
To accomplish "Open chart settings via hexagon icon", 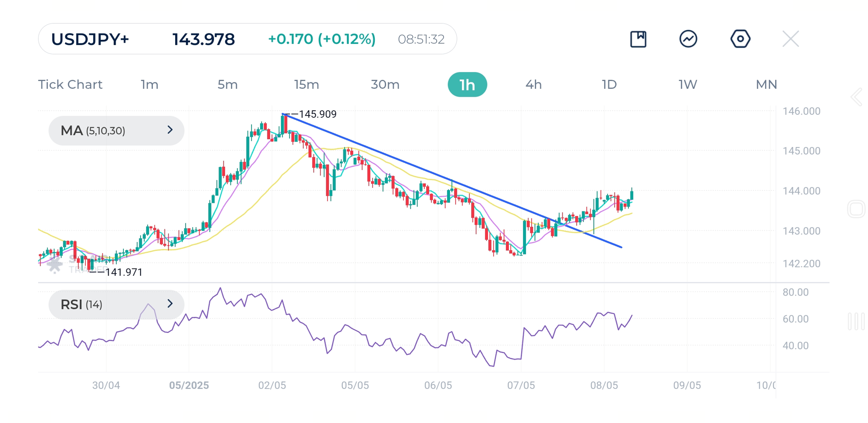I will pyautogui.click(x=740, y=39).
